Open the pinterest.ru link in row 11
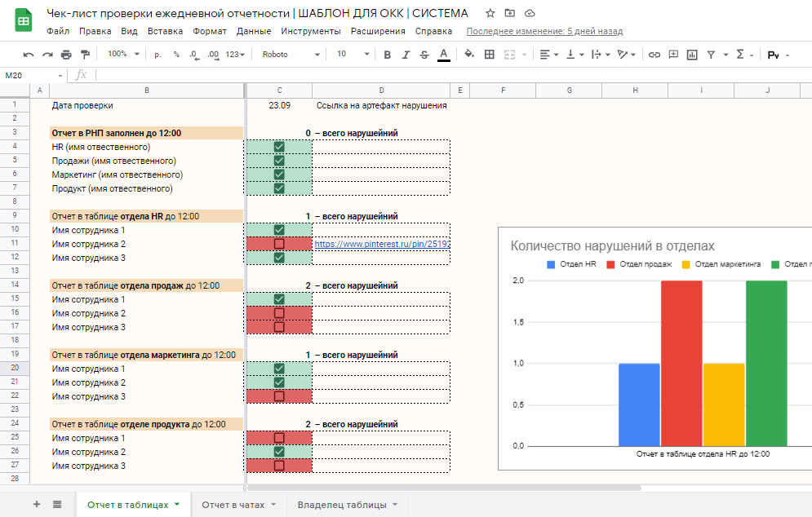Screen dimensions: 812x517 [x=382, y=244]
